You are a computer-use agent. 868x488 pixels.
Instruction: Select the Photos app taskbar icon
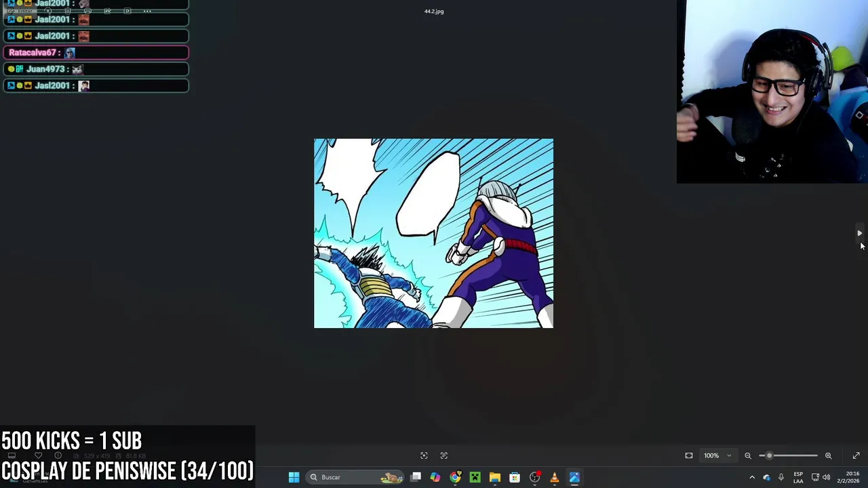pyautogui.click(x=574, y=477)
